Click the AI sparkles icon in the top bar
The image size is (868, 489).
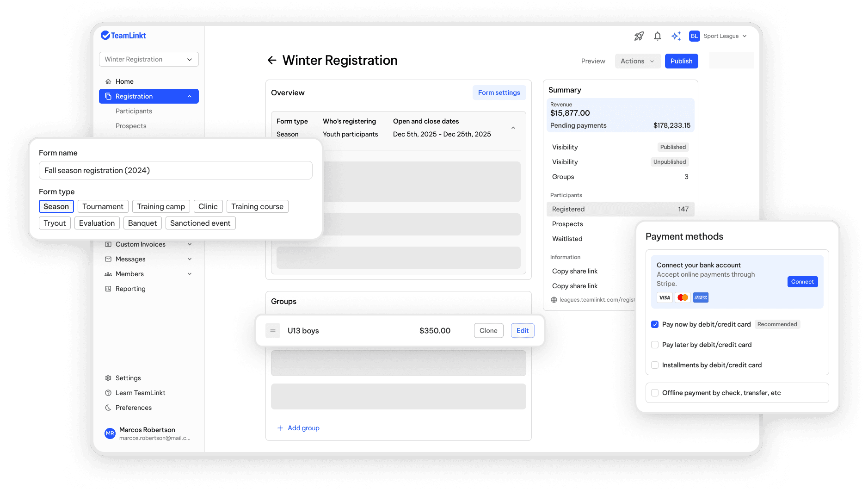[676, 36]
